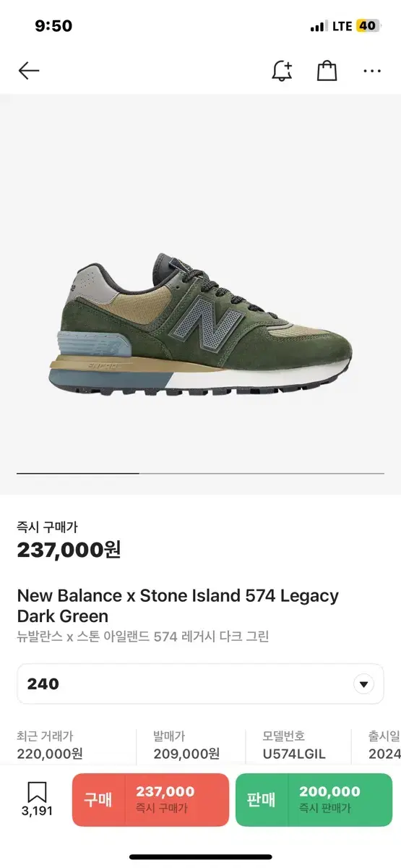
Task: Bookmark this item with 3,191 saves
Action: (x=37, y=799)
